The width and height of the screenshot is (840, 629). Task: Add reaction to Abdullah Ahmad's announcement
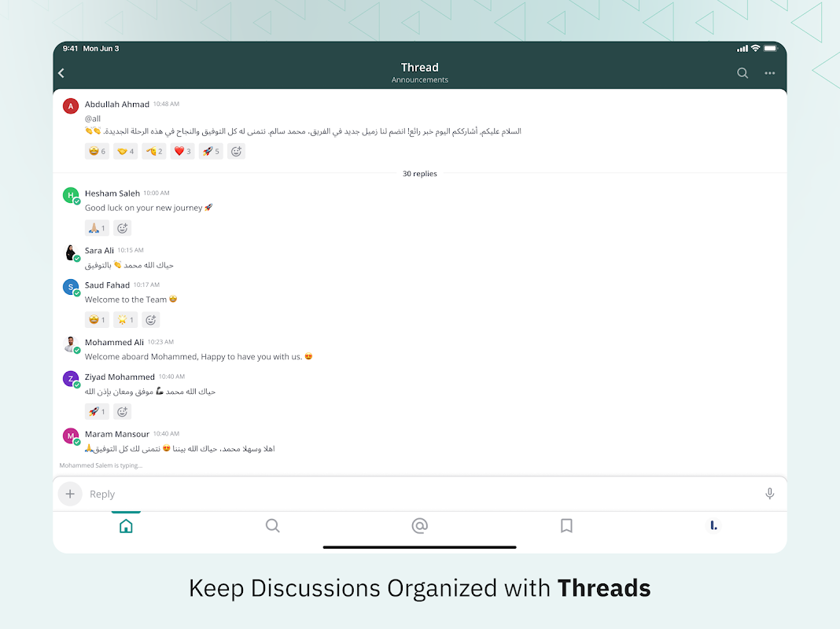pyautogui.click(x=236, y=152)
